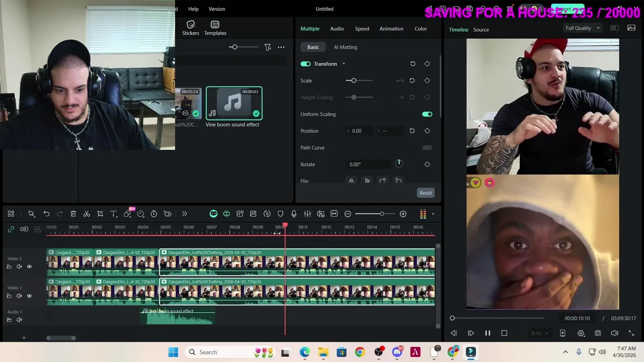The height and width of the screenshot is (362, 644).
Task: Zoom out the timeline with minus button
Action: pos(348,214)
